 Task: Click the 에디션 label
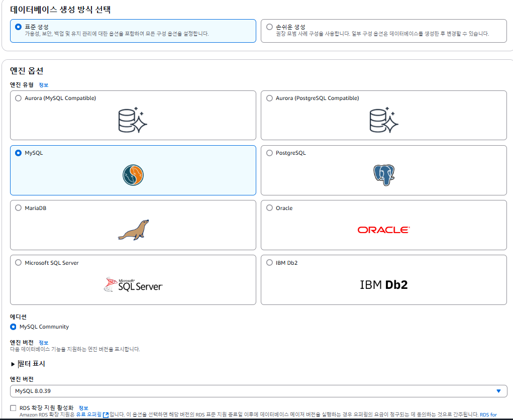18,317
